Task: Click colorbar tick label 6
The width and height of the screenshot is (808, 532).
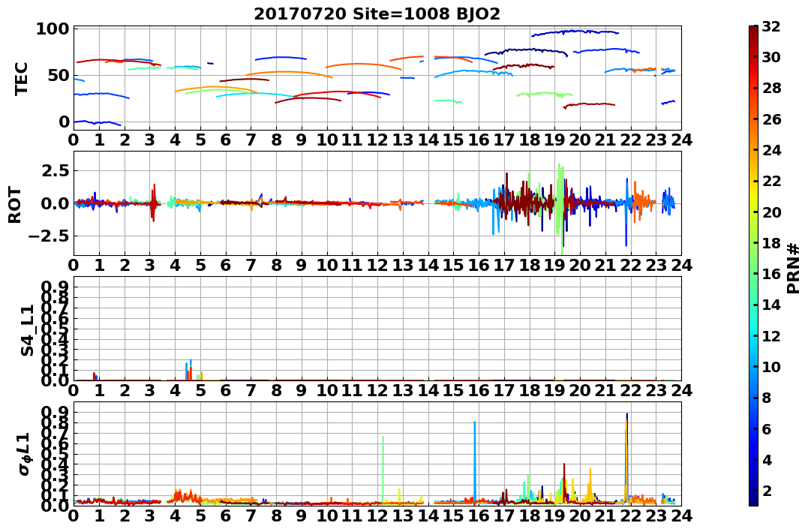Action: pyautogui.click(x=767, y=428)
